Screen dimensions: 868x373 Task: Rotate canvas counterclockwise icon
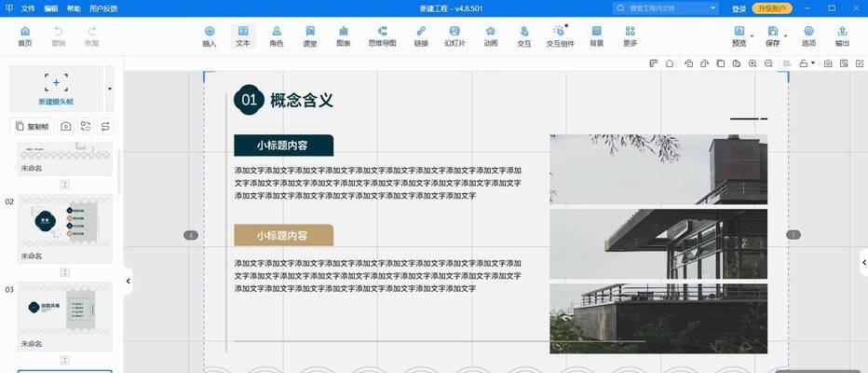click(x=688, y=63)
